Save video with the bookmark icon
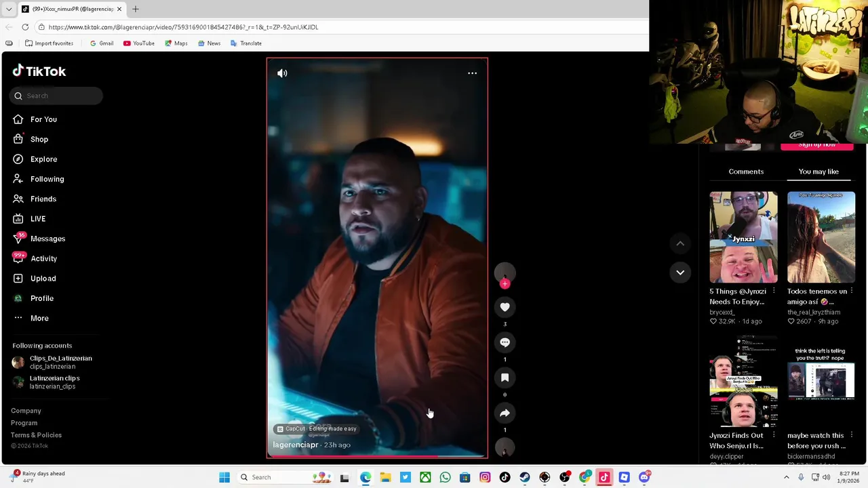Screen dimensions: 868x488 (x=505, y=378)
